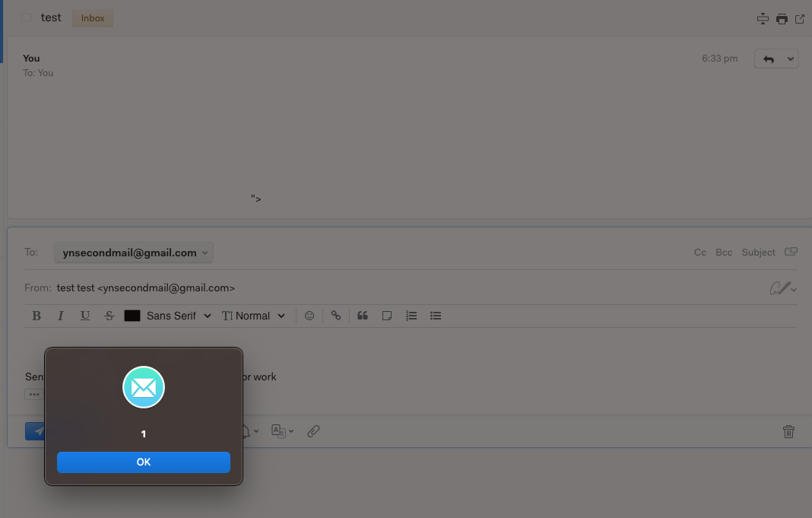Image resolution: width=812 pixels, height=518 pixels.
Task: Insert a bulleted list
Action: [436, 316]
